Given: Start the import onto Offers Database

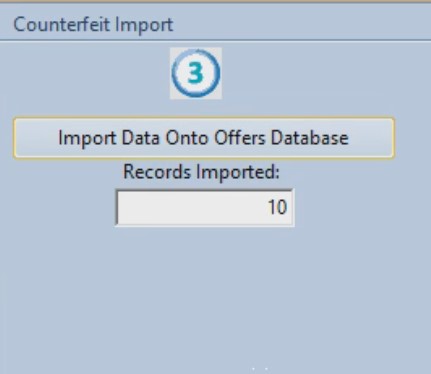Looking at the screenshot, I should pyautogui.click(x=204, y=138).
